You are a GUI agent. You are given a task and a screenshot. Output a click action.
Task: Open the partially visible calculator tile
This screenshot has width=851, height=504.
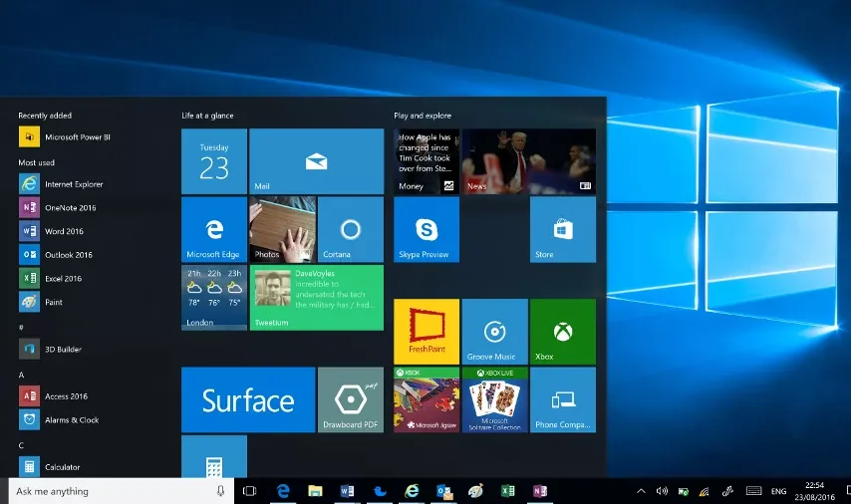click(214, 457)
